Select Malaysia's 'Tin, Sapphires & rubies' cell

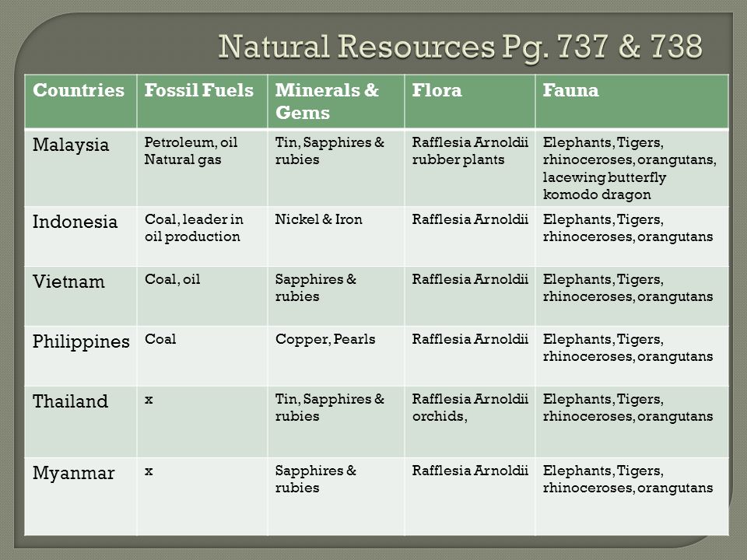(336, 168)
